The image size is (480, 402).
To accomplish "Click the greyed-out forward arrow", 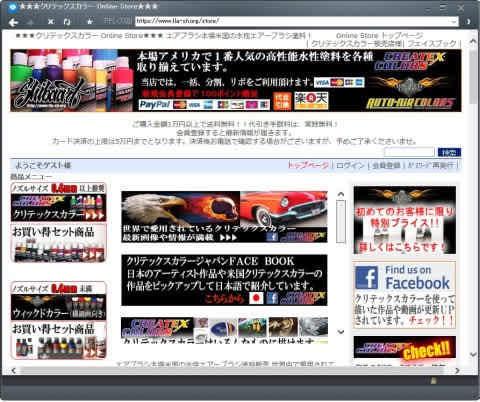I will (31, 22).
